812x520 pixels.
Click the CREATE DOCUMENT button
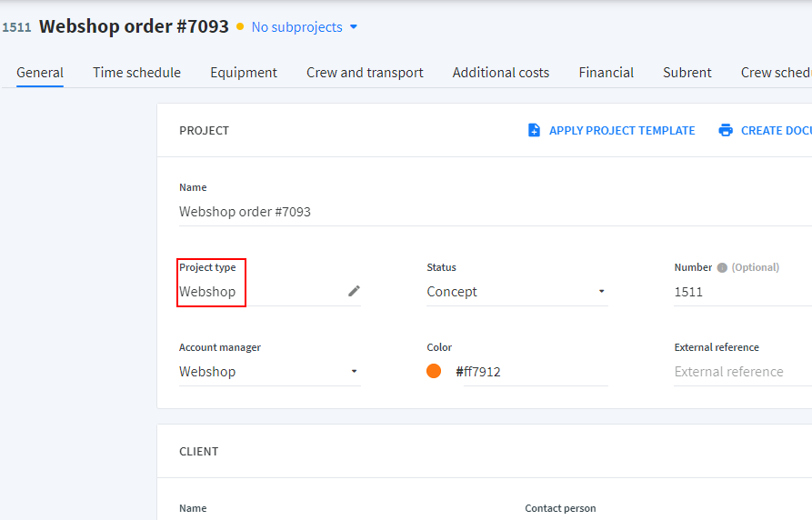[x=765, y=131]
